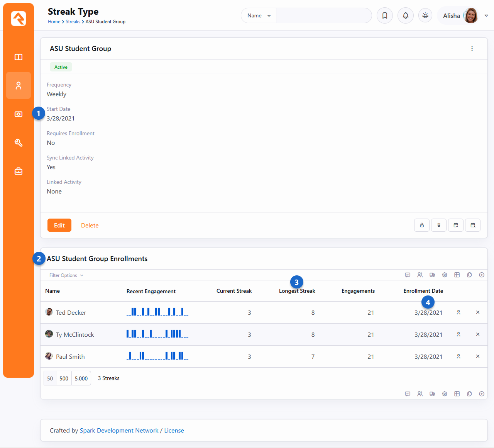
Task: Click the achievements medal button
Action: pos(439,225)
